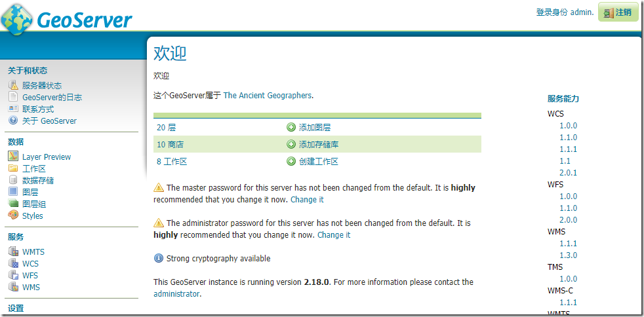Screen dimensions: 644x317
Task: Click the contact information card icon
Action: [x=14, y=109]
